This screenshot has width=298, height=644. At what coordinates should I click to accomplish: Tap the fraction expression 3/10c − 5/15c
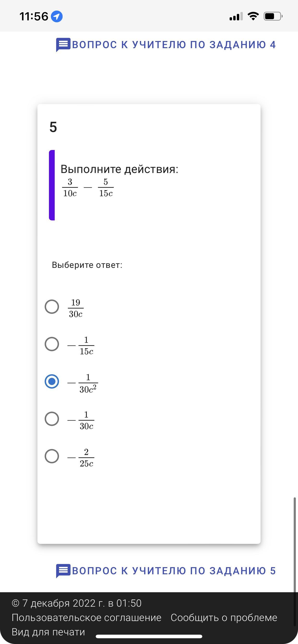[x=88, y=188]
